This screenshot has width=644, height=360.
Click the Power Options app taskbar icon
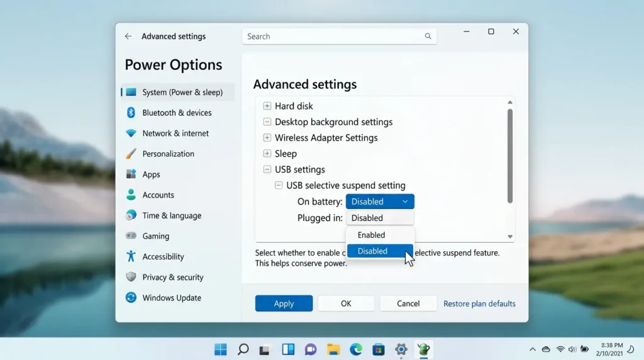coord(423,349)
